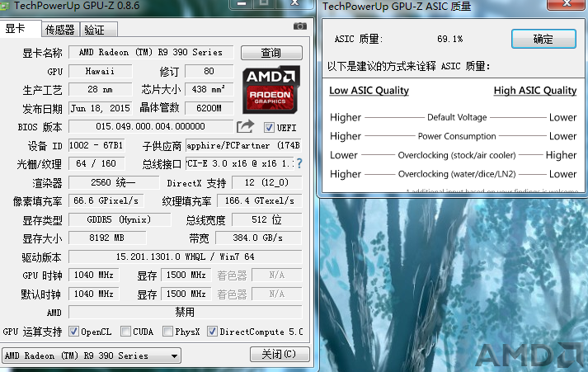
Task: Click the bus interface field PCI-E 3.0 x16
Action: [240, 163]
